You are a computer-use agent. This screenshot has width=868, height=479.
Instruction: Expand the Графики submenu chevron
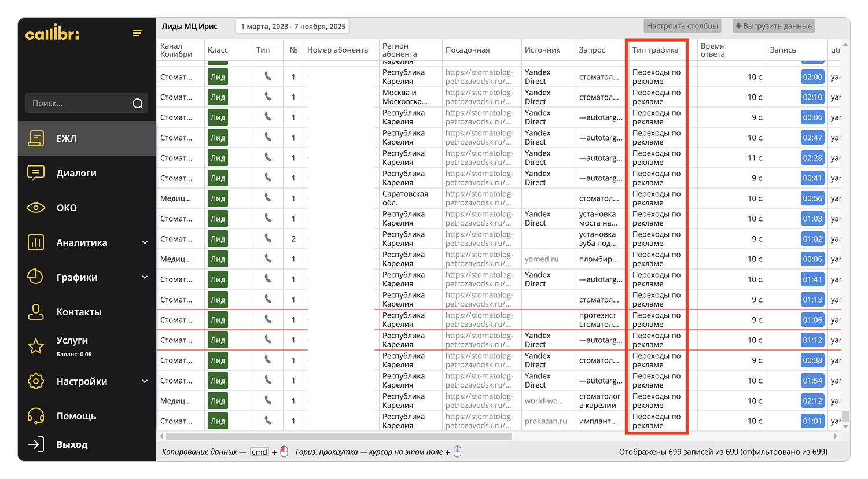145,277
